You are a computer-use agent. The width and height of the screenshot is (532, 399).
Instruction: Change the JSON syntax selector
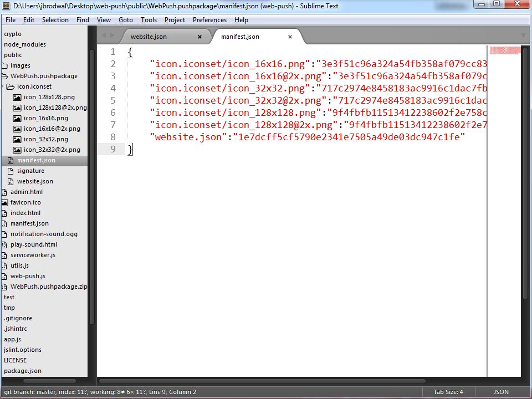tap(501, 392)
